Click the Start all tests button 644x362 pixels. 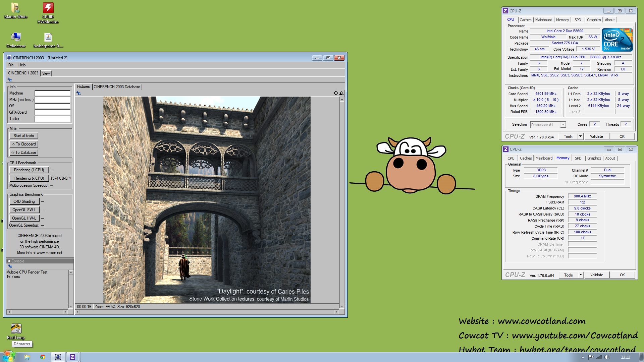click(x=24, y=136)
